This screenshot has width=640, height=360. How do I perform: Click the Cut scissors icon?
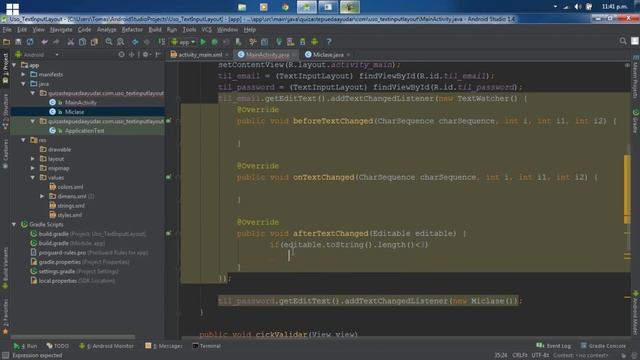[71, 42]
